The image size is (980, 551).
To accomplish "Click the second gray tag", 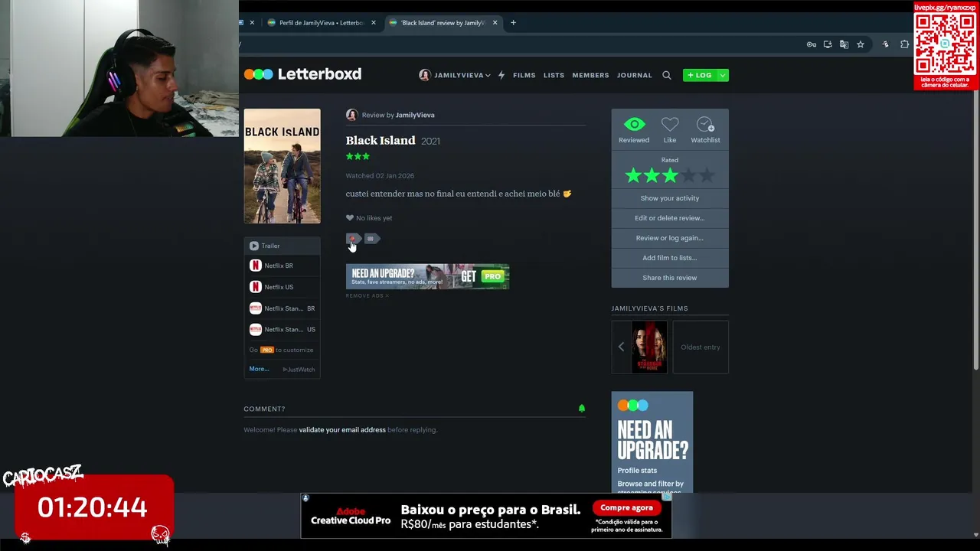I will [x=371, y=239].
